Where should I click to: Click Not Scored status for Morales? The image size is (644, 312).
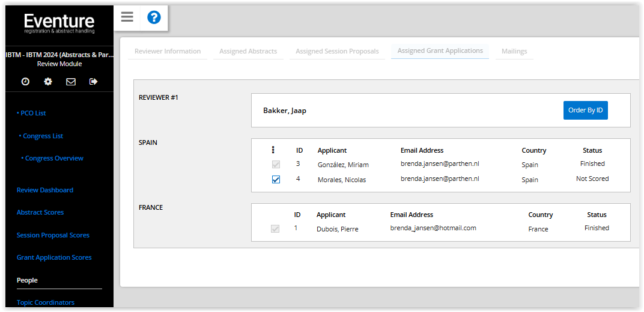pos(592,179)
